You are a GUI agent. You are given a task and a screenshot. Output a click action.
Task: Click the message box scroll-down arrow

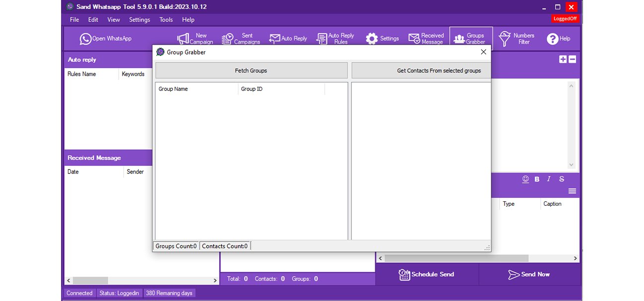pos(571,165)
